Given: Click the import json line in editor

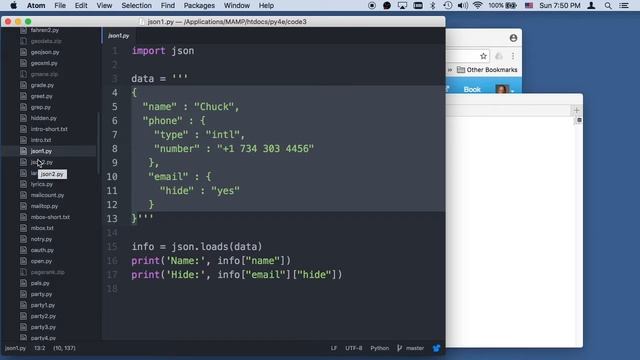Looking at the screenshot, I should point(162,51).
